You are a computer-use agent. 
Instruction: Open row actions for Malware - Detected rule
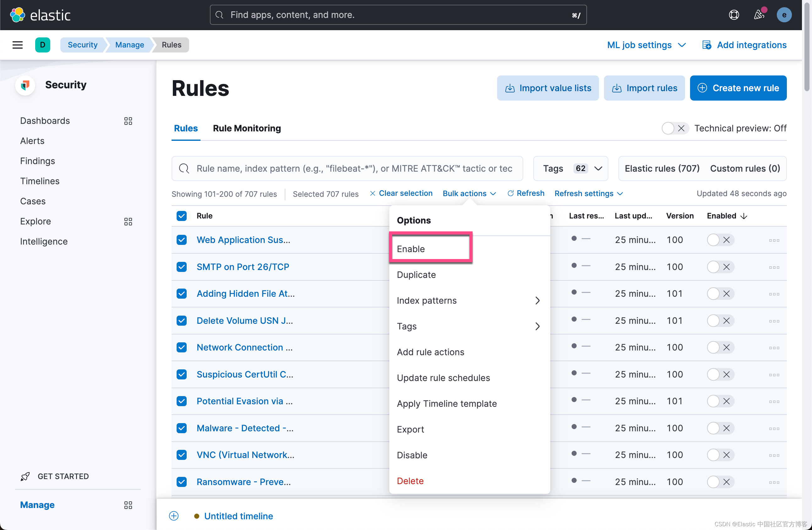(774, 428)
